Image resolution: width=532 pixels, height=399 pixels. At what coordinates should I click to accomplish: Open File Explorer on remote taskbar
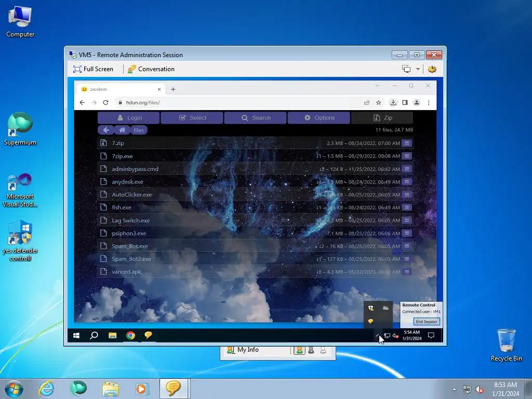(x=112, y=336)
